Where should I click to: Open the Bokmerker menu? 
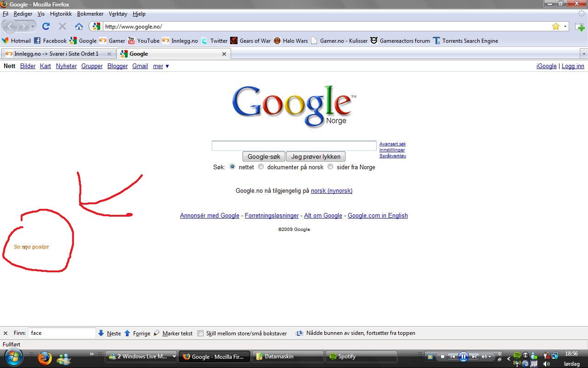[90, 14]
